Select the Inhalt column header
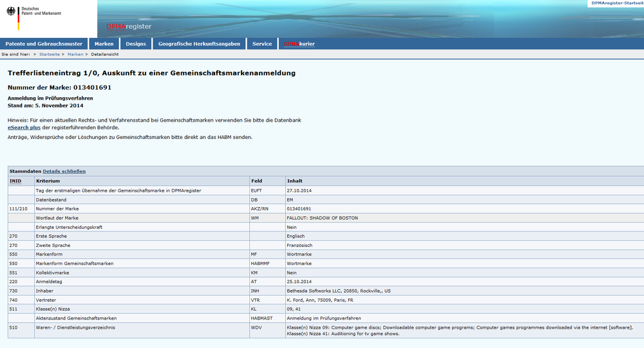The height and width of the screenshot is (348, 644). click(x=294, y=181)
